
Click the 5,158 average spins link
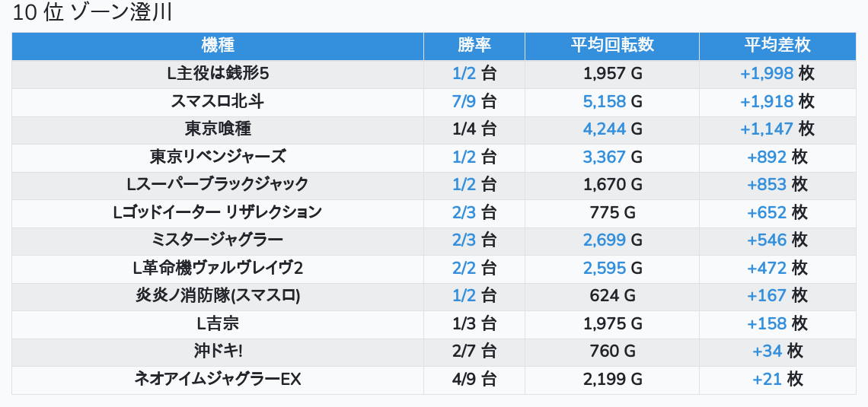pyautogui.click(x=605, y=102)
